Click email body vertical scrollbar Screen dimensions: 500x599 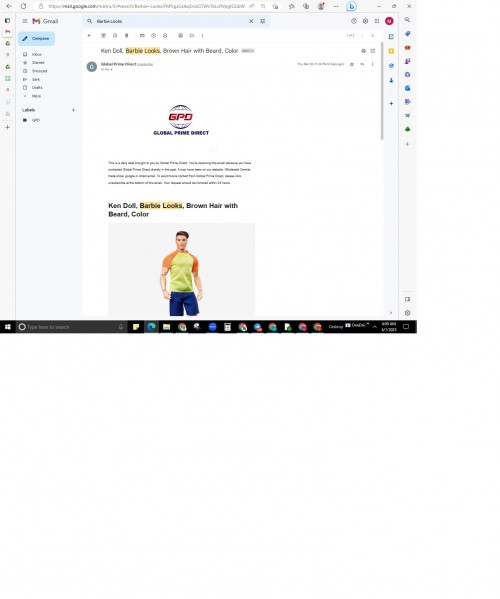pyautogui.click(x=382, y=92)
